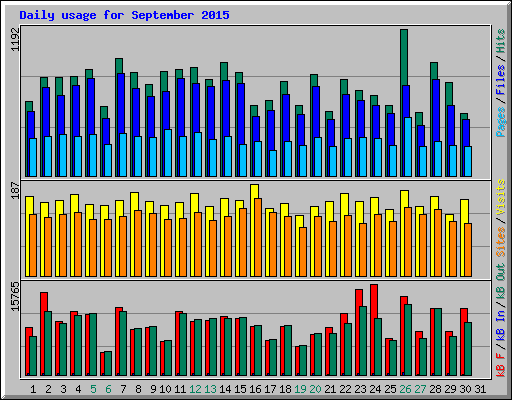Image resolution: width=512 pixels, height=400 pixels.
Task: Click day label 21 on the x-axis
Action: point(330,389)
